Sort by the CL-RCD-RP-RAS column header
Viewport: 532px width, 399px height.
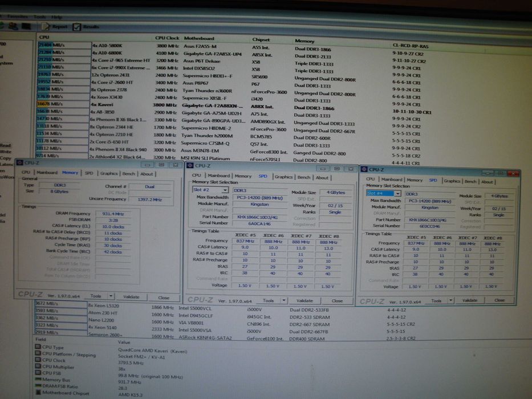(410, 46)
